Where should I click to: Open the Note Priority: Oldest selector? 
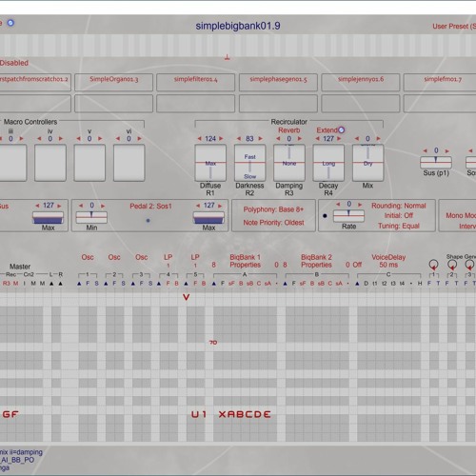pyautogui.click(x=273, y=223)
